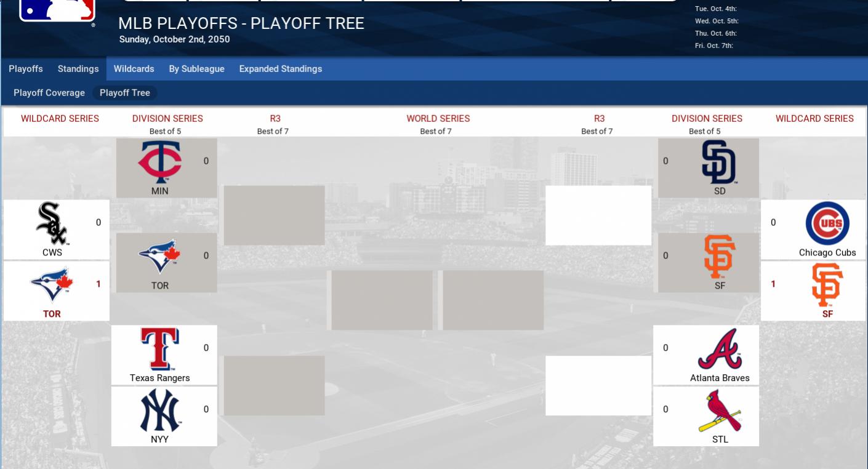Open the Playoffs menu tab

click(26, 69)
